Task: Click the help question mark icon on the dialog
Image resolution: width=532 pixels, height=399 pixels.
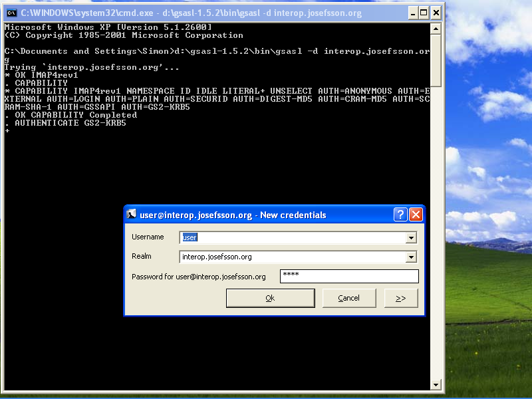Action: point(400,214)
